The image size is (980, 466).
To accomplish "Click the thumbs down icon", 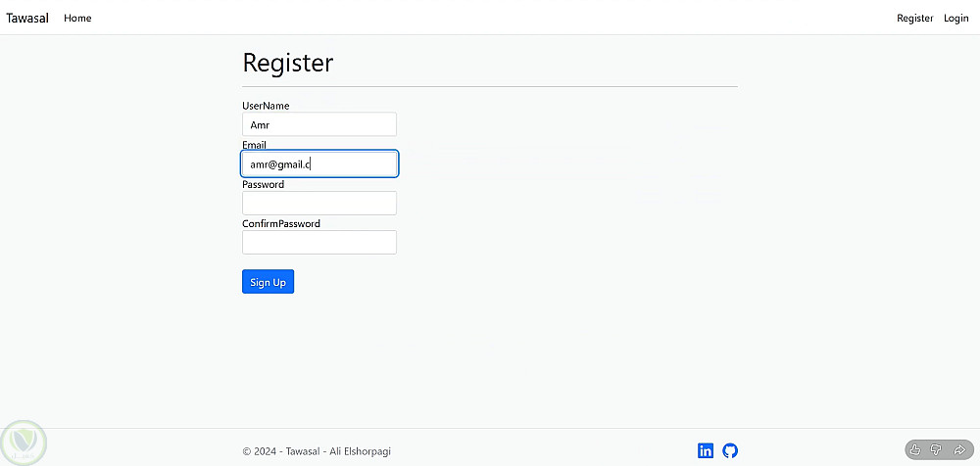I will (936, 450).
